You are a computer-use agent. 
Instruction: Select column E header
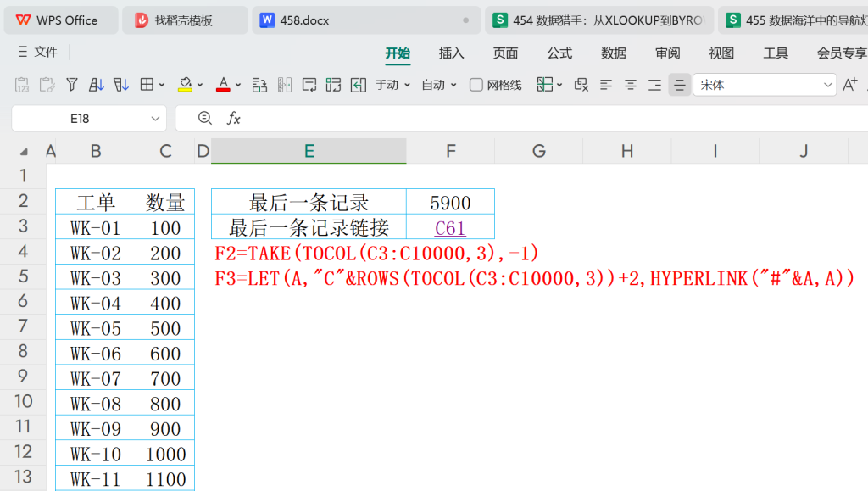point(309,151)
